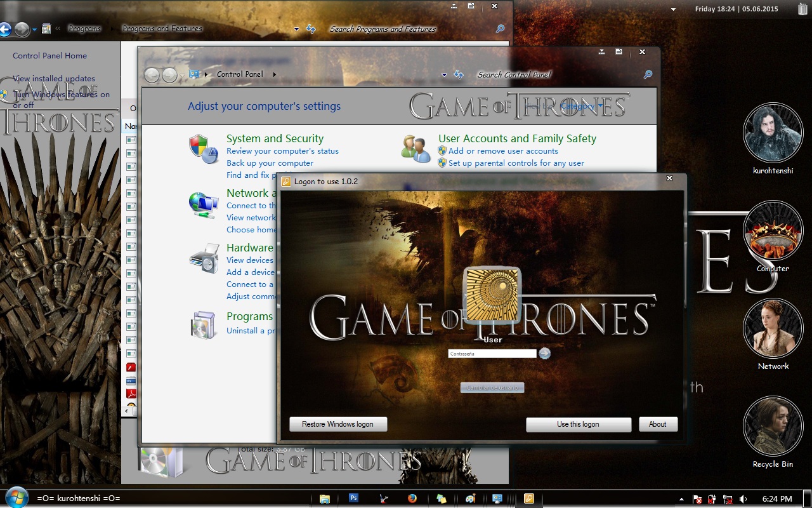Click the key-icon logon app in taskbar

pyautogui.click(x=528, y=498)
